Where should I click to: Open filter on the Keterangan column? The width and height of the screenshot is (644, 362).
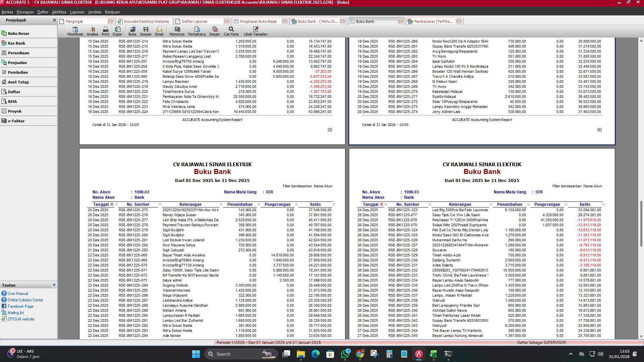(221, 204)
